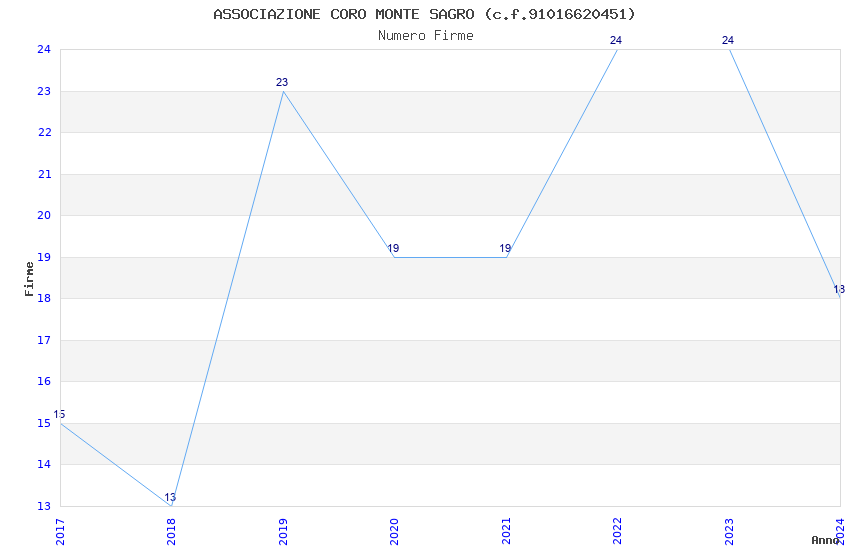Click y-axis tick label 24

[44, 49]
